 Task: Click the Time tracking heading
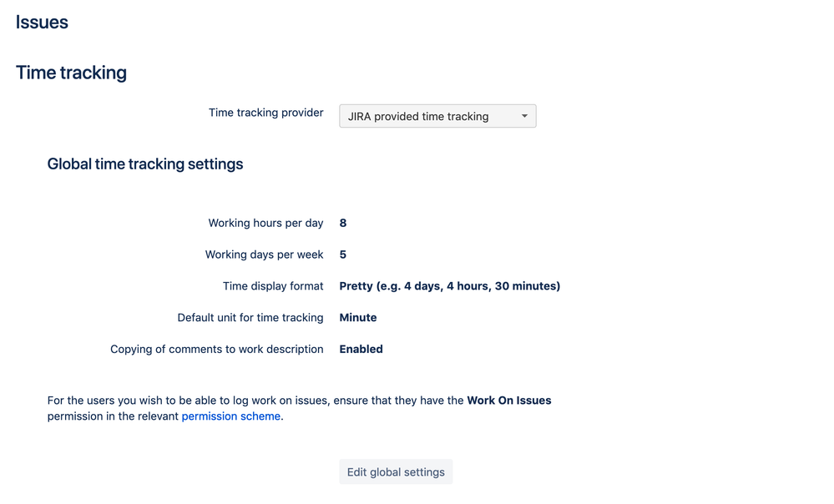pos(71,73)
